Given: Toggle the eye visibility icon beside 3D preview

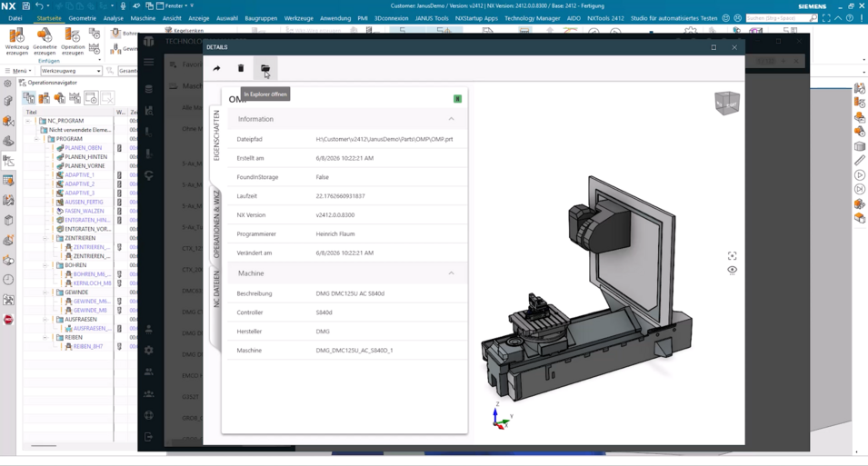Looking at the screenshot, I should click(x=732, y=270).
